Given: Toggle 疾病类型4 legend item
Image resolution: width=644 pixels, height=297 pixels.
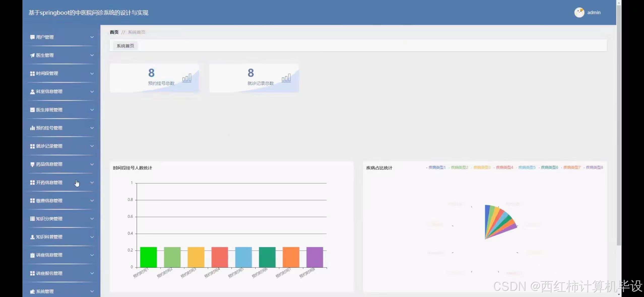Looking at the screenshot, I should click(x=504, y=168).
